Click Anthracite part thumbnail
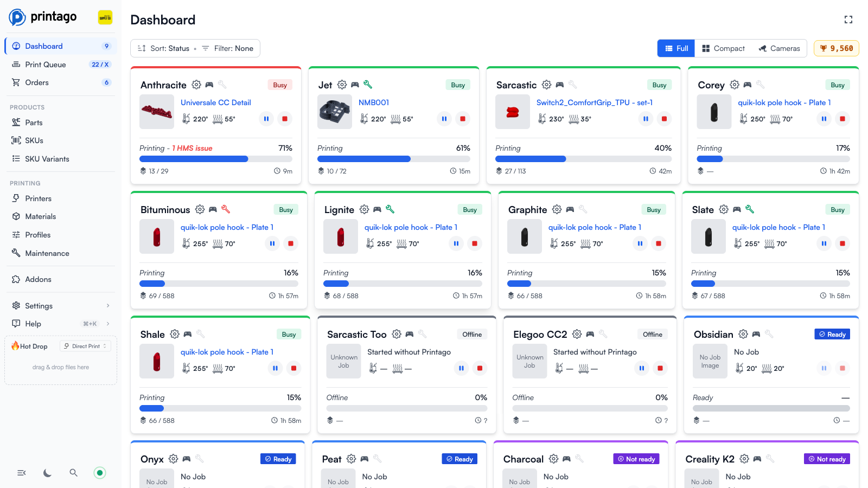 tap(157, 112)
